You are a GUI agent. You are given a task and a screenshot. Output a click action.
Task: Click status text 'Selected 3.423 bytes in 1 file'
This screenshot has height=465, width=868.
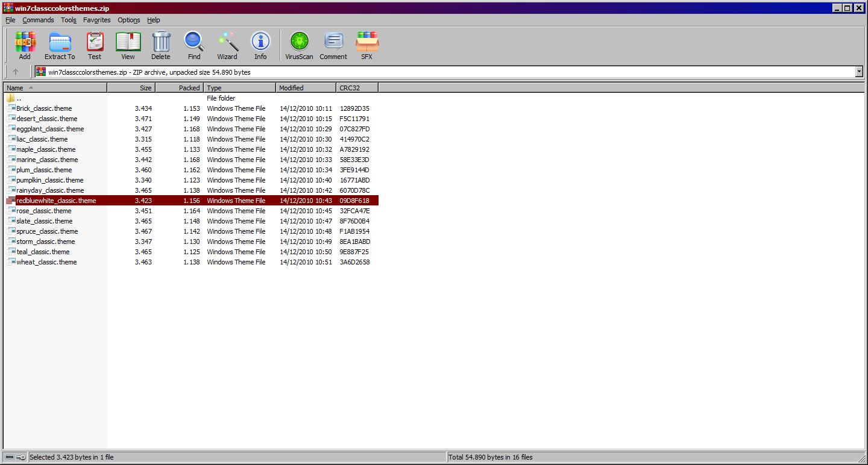72,457
